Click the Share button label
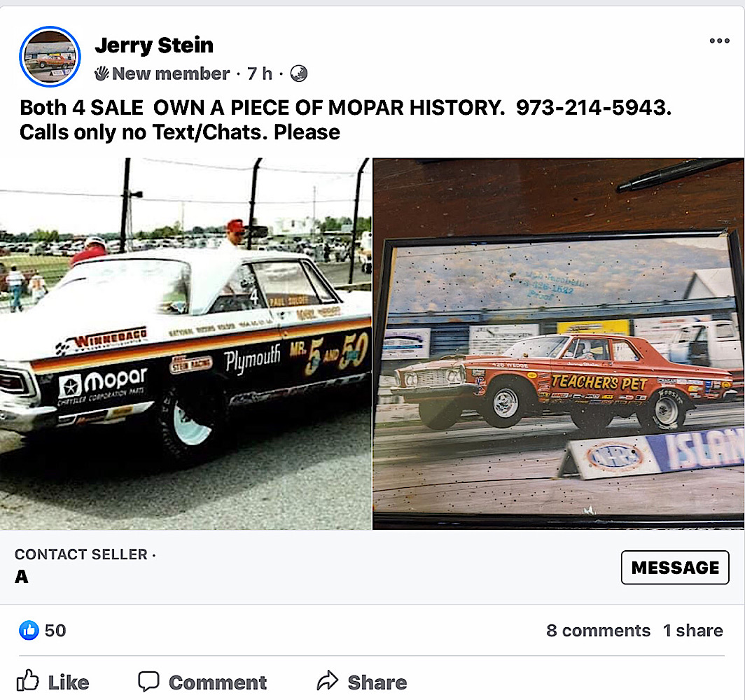This screenshot has width=745, height=700. (377, 683)
